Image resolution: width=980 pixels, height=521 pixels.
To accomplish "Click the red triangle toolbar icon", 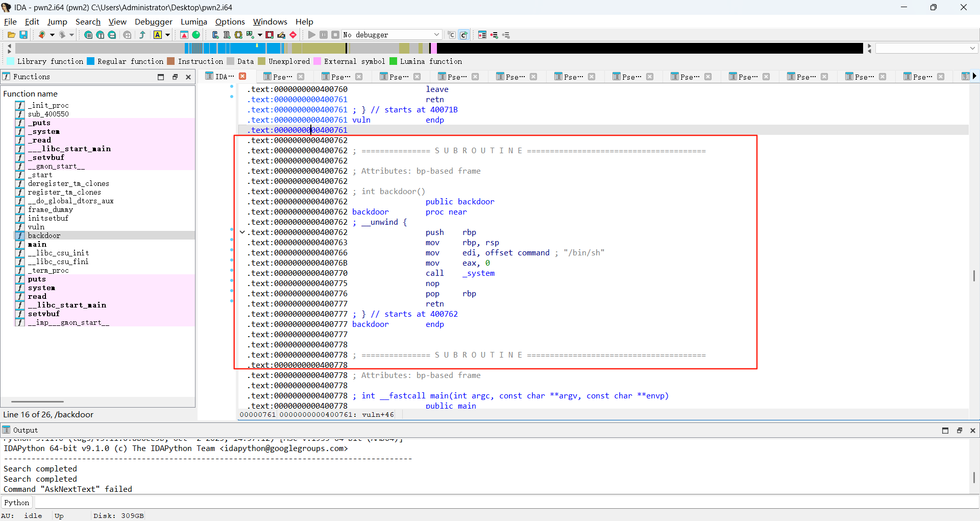I will pyautogui.click(x=184, y=35).
